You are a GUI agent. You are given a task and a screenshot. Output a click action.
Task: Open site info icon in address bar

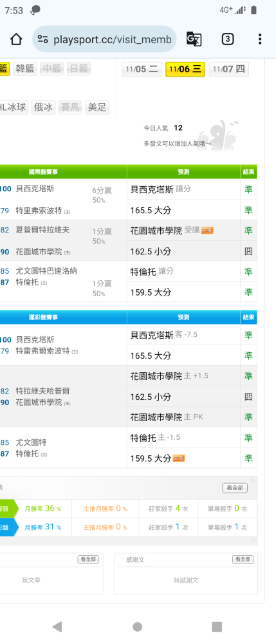[42, 39]
